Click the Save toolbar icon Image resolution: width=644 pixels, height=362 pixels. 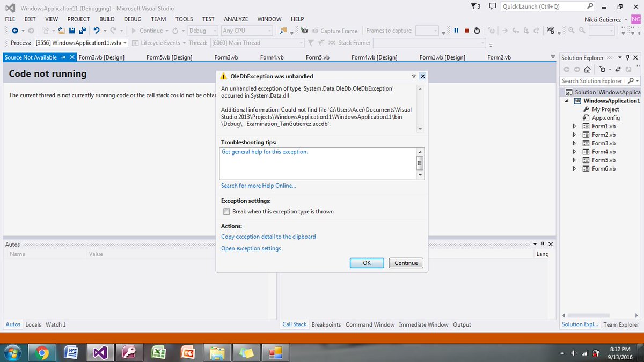73,31
